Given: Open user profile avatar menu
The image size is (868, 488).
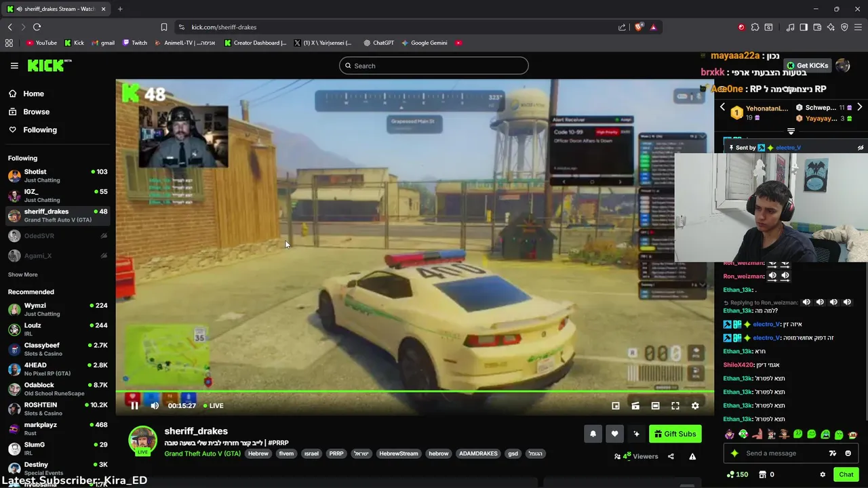Looking at the screenshot, I should point(843,66).
